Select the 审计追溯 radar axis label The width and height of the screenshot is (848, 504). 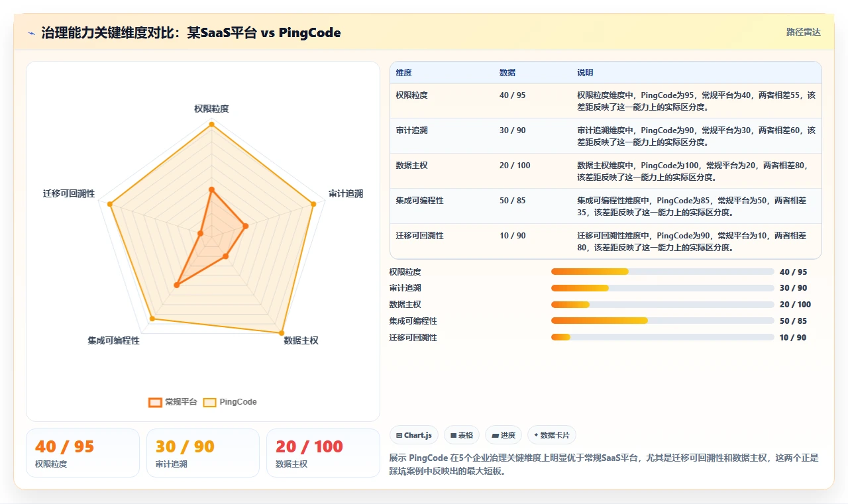pyautogui.click(x=346, y=193)
